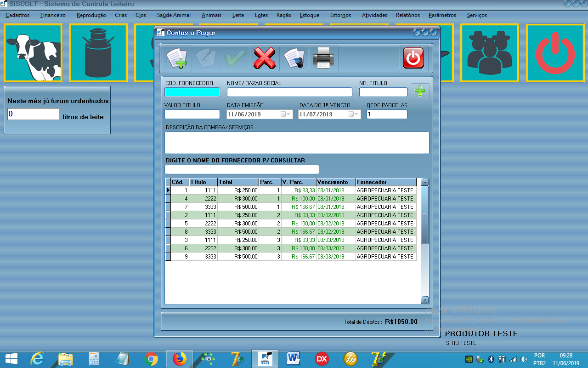Click the Vencimento column header
588x368 pixels.
click(x=336, y=182)
